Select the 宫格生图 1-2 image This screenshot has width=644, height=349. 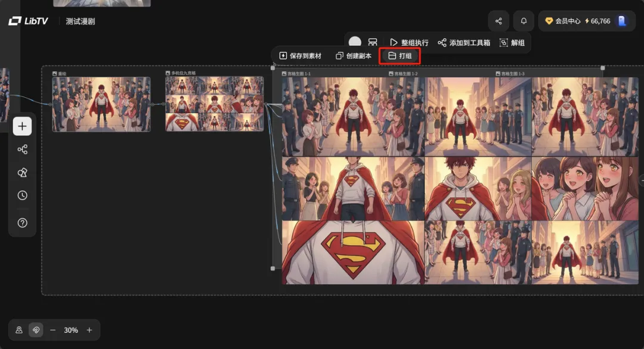478,117
